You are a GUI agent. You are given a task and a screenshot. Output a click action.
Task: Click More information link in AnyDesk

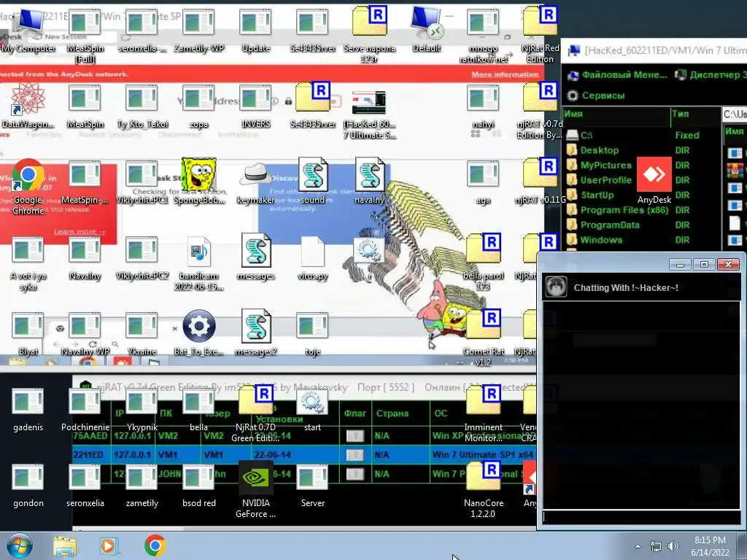point(505,74)
